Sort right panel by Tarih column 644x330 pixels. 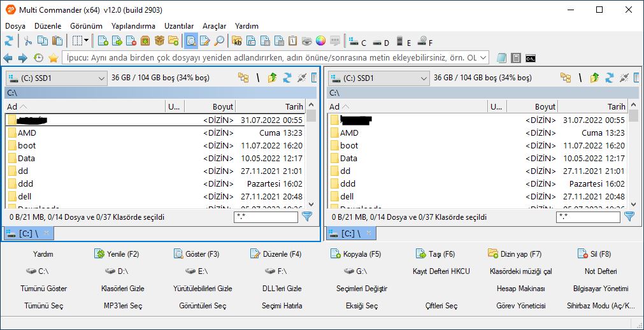click(x=593, y=107)
